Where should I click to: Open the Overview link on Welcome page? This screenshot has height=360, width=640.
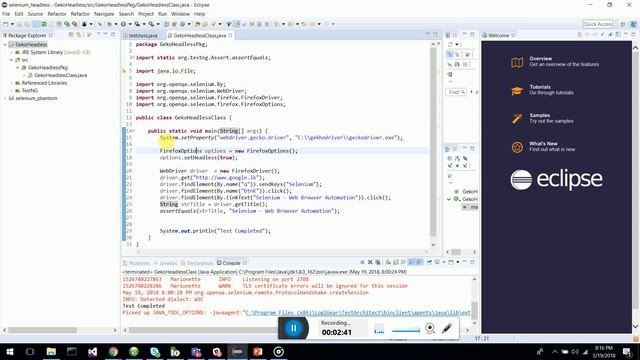click(x=540, y=59)
